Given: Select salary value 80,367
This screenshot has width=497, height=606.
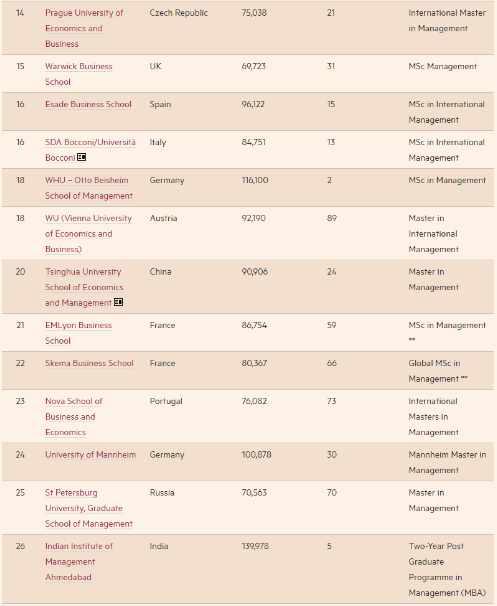Looking at the screenshot, I should [254, 363].
